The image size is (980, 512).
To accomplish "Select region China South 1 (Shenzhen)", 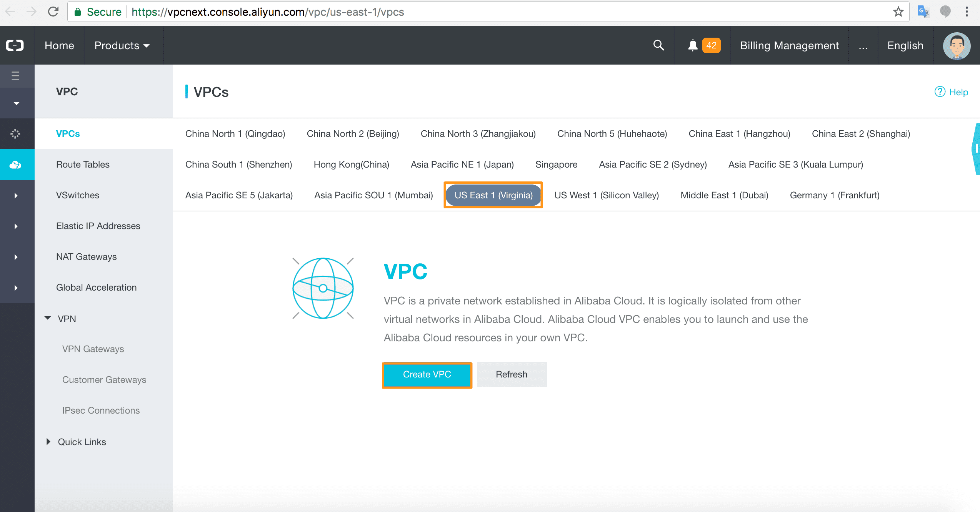I will point(238,165).
